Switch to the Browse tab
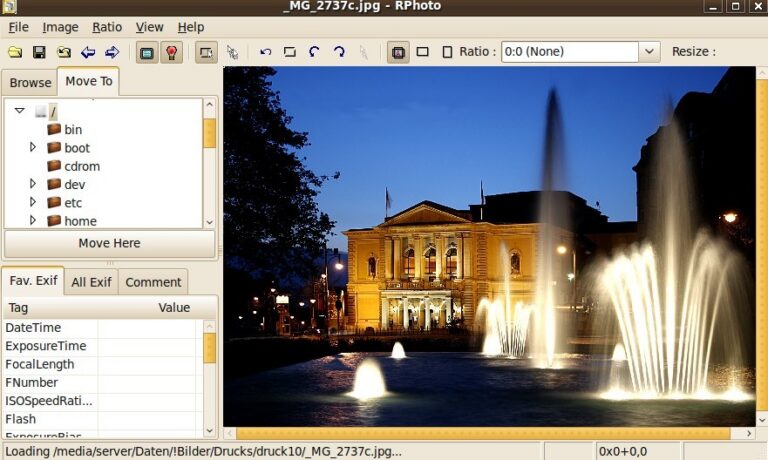 30,83
